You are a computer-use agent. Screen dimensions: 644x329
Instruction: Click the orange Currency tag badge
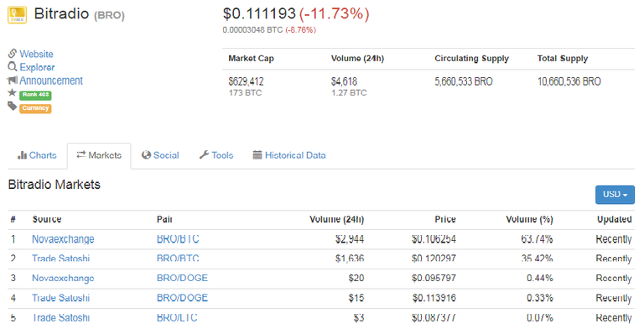tap(35, 108)
